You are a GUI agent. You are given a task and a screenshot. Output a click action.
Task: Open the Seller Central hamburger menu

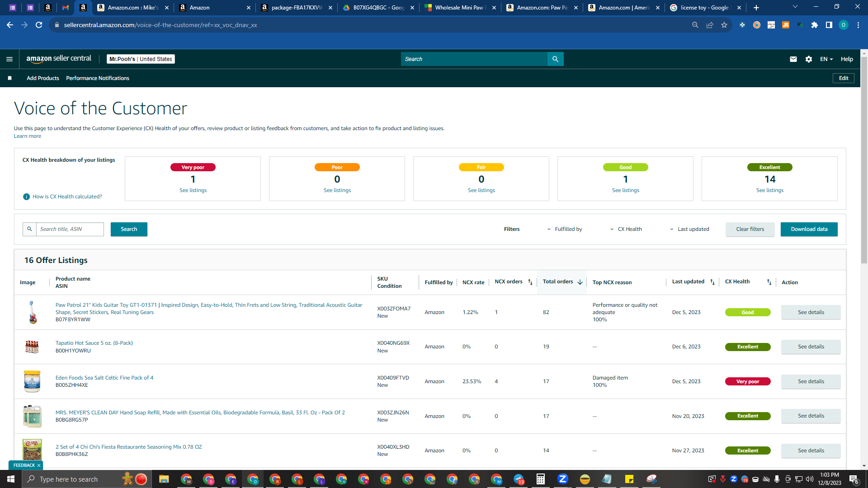click(9, 59)
